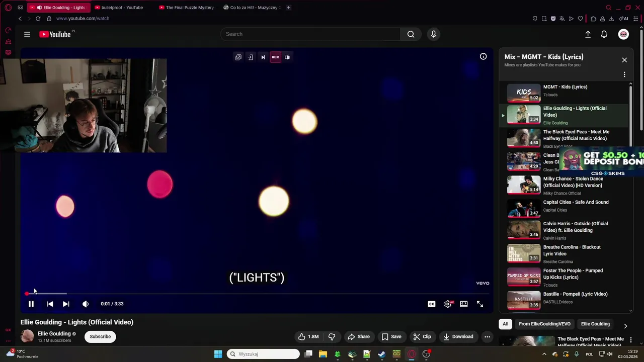Image resolution: width=644 pixels, height=362 pixels.
Task: Open the account avatar menu
Action: 623,34
